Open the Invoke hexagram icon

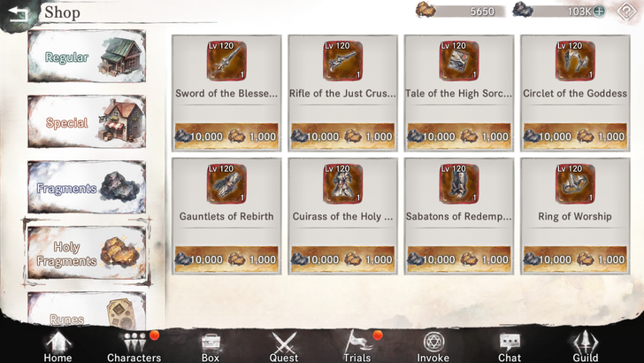433,346
